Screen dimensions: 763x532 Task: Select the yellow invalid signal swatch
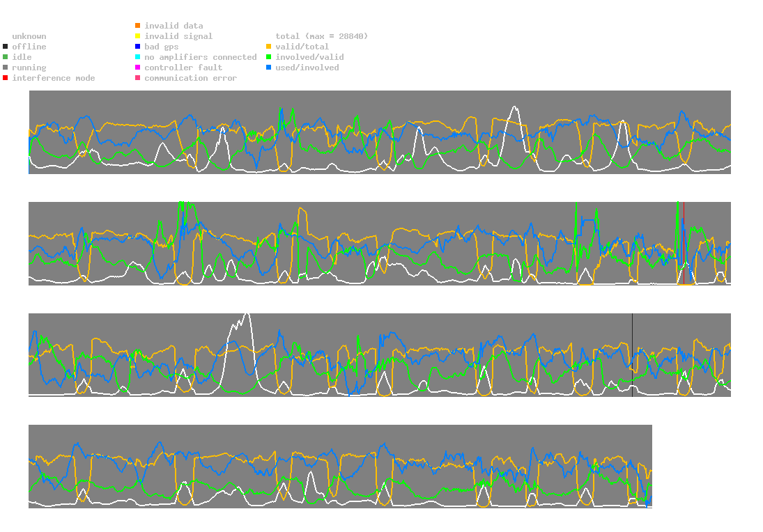138,36
